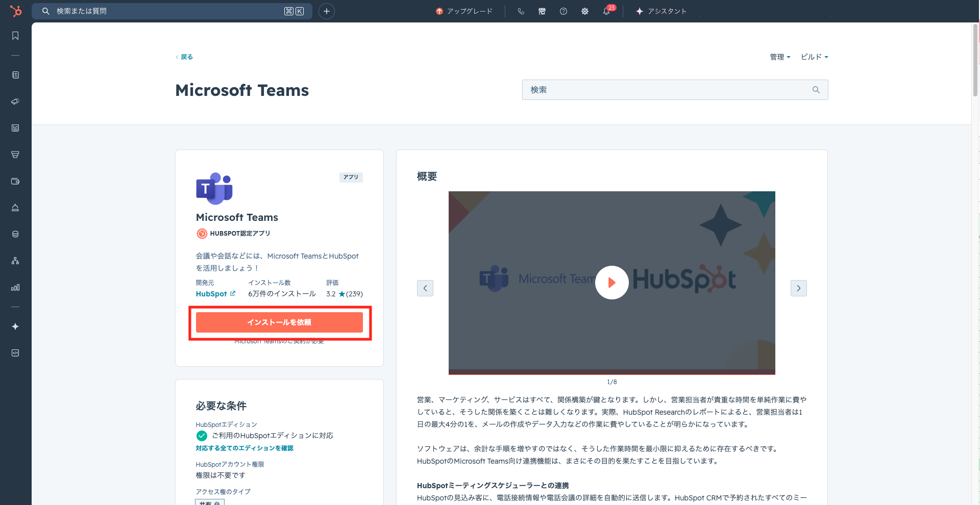Screen dimensions: 980x505
Task: Open the アシスタント assistant panel
Action: [x=661, y=11]
